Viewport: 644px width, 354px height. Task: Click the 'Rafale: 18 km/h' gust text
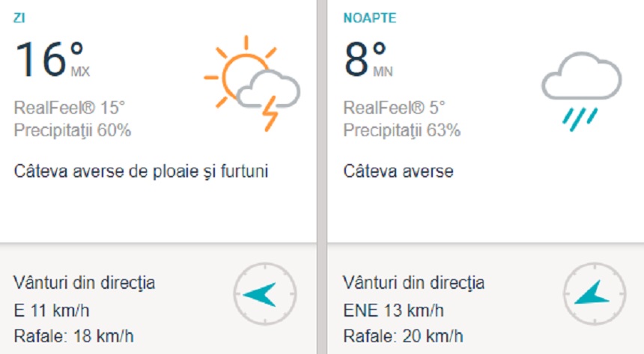coord(73,335)
